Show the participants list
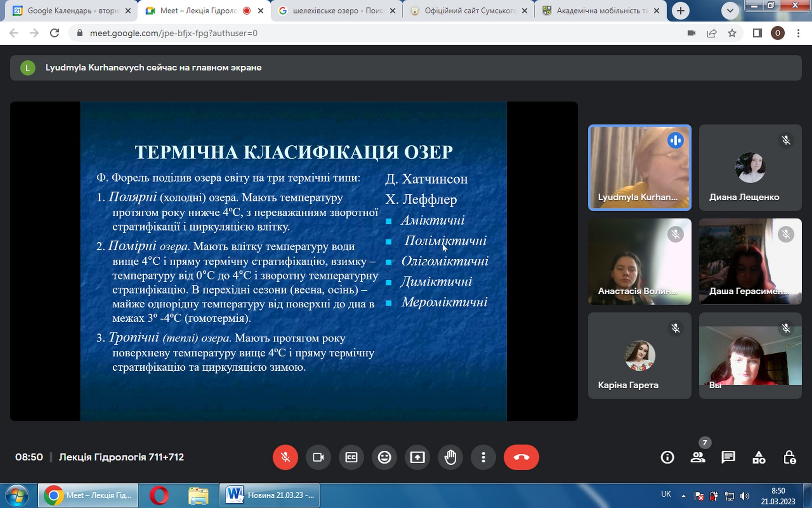The height and width of the screenshot is (508, 812). coord(698,457)
